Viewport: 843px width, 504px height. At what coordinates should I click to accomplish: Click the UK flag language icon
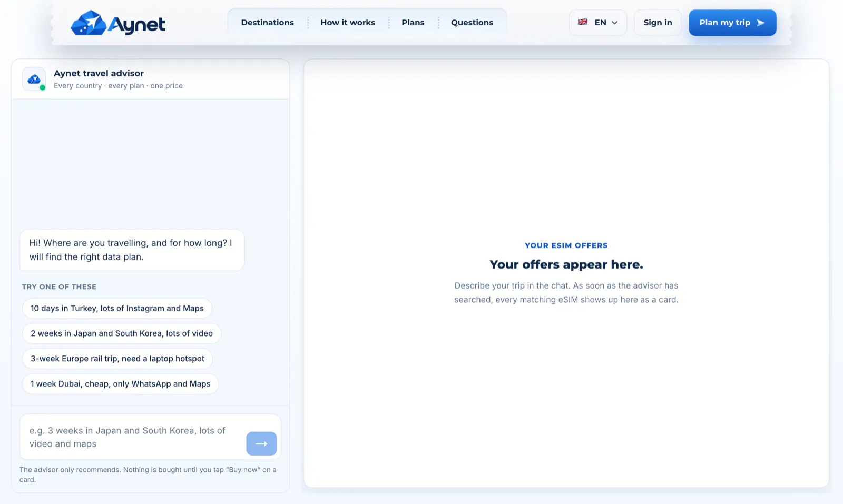[x=582, y=22]
